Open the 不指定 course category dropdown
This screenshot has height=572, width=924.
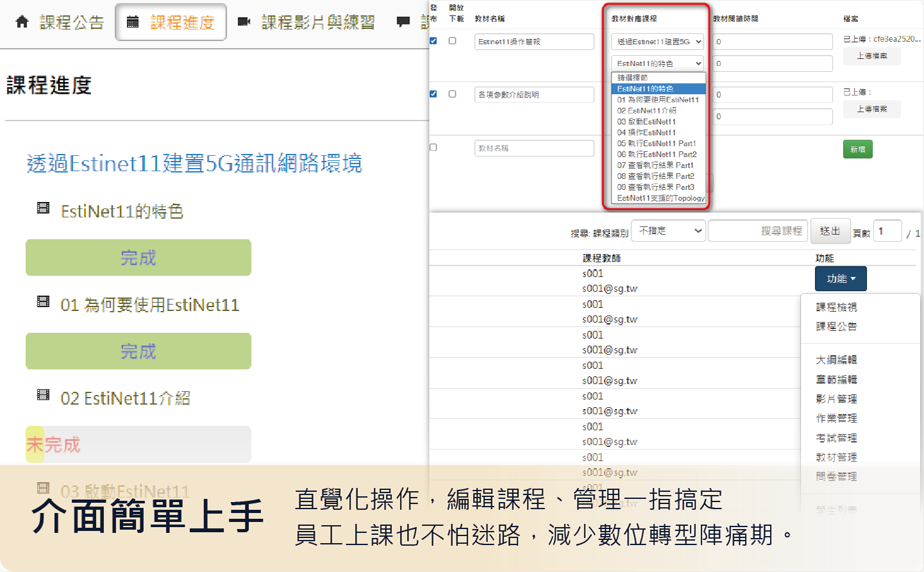[669, 231]
